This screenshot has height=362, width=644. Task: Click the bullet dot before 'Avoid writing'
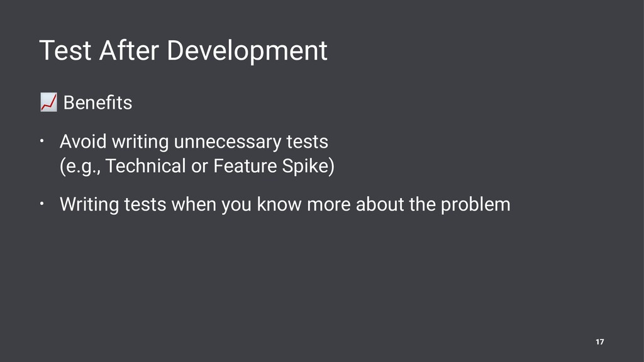pos(42,141)
